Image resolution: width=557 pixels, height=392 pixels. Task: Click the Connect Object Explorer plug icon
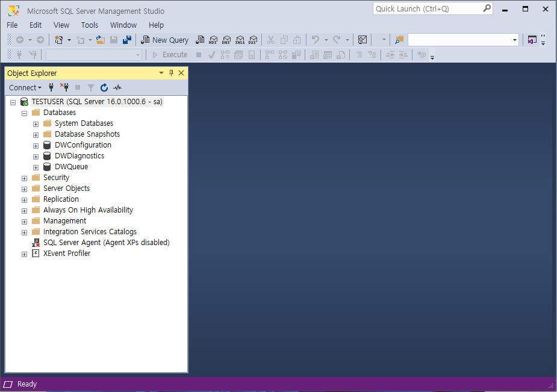point(51,87)
